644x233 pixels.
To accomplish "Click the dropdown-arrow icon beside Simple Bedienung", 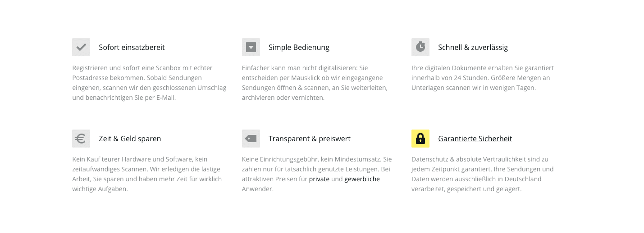I will click(251, 47).
